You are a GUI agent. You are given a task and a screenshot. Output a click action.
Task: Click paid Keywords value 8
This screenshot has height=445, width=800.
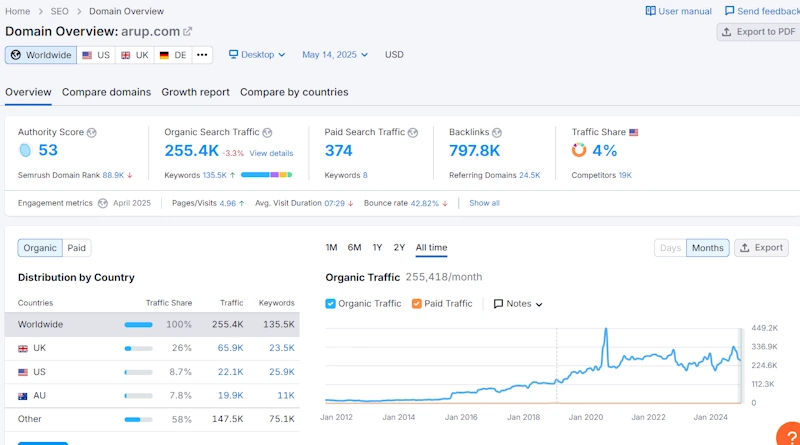[x=365, y=175]
